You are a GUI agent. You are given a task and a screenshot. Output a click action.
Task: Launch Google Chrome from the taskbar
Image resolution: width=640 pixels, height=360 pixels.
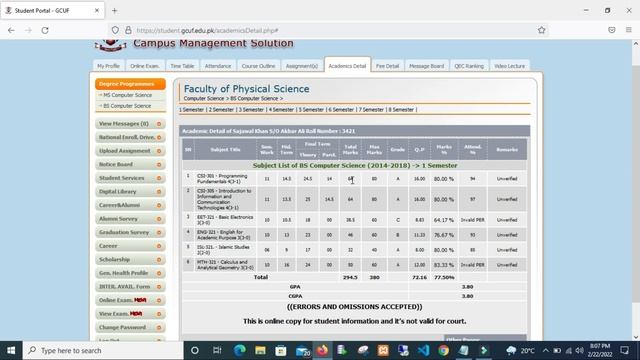tap(444, 350)
